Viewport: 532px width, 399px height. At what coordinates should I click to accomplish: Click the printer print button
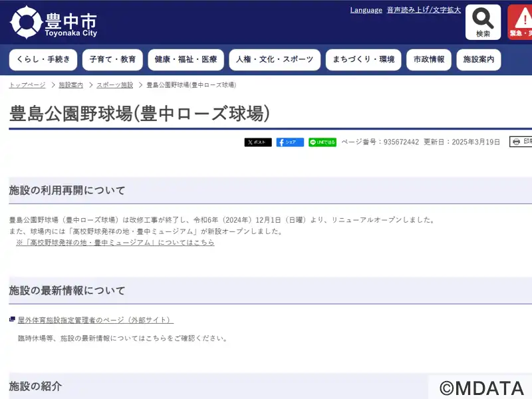tap(521, 142)
